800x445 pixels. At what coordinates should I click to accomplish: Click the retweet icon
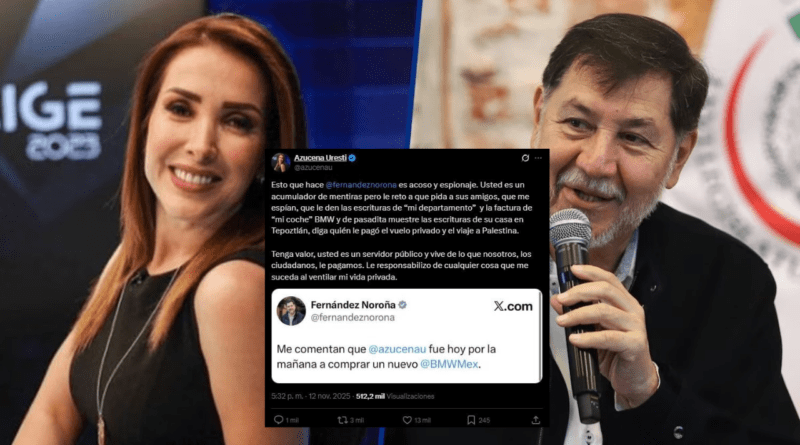pyautogui.click(x=342, y=420)
